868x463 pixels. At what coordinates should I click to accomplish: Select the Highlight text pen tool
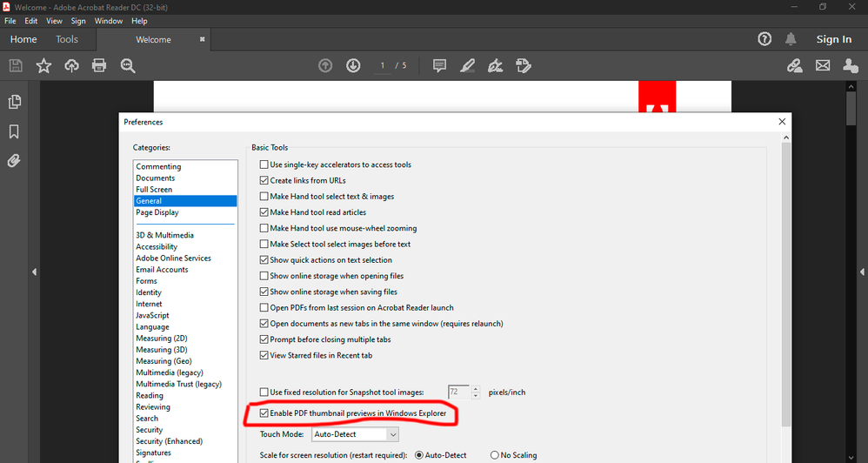coord(467,66)
